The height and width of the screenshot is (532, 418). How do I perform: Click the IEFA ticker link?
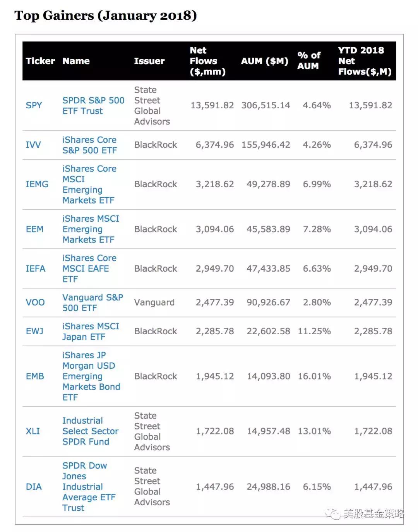click(x=36, y=269)
